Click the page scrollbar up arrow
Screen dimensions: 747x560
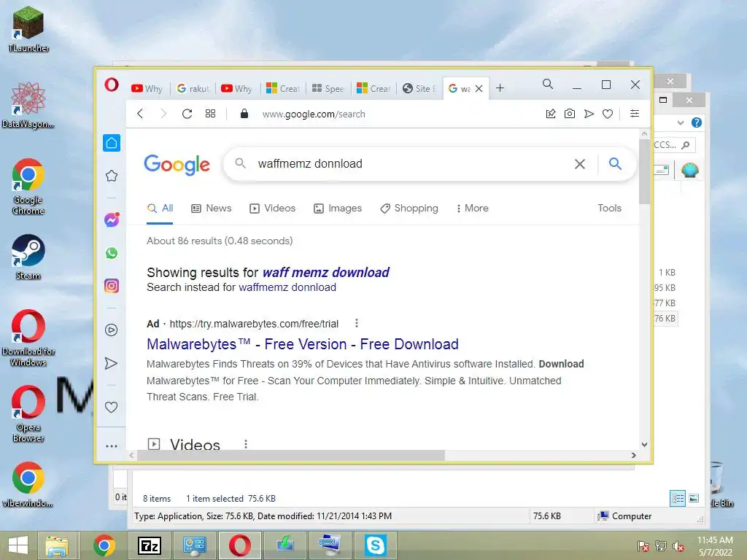[x=644, y=134]
